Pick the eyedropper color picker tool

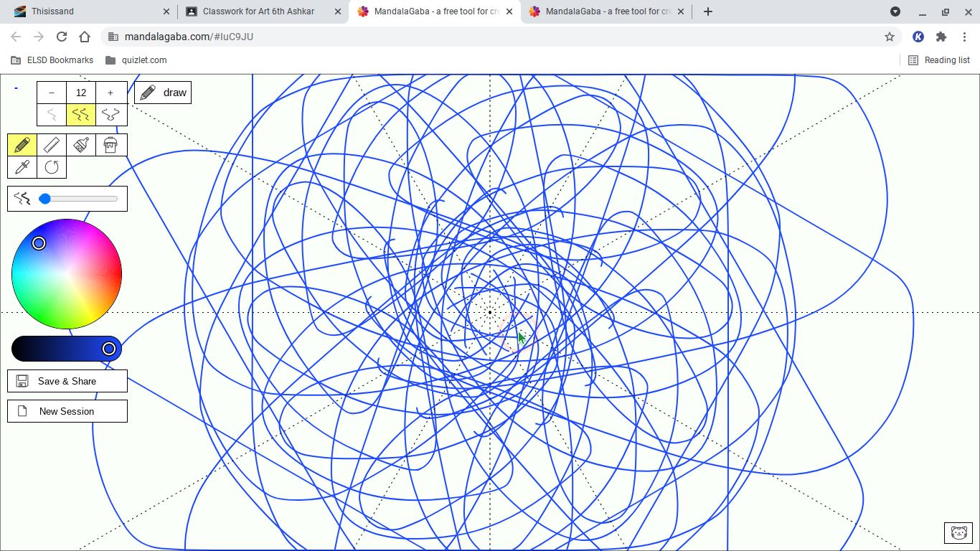[x=22, y=167]
